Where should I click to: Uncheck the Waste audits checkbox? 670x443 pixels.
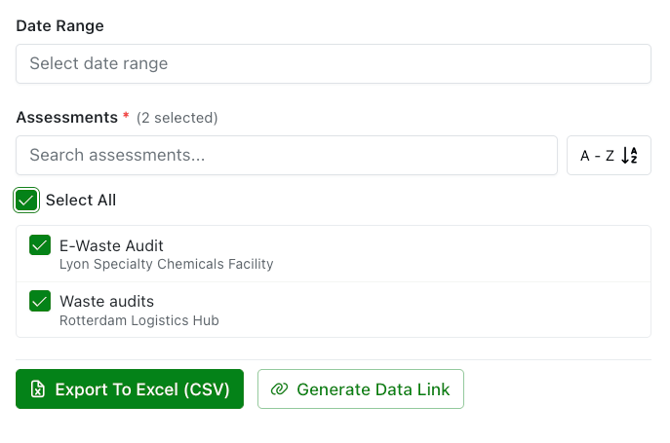pyautogui.click(x=40, y=301)
